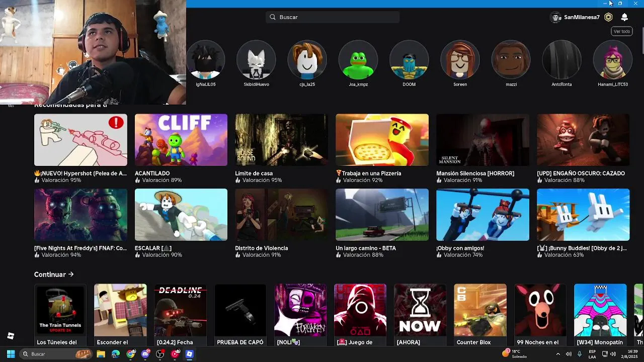Click the Windows taskbar Buscar search box
This screenshot has width=644, height=362.
click(56, 354)
